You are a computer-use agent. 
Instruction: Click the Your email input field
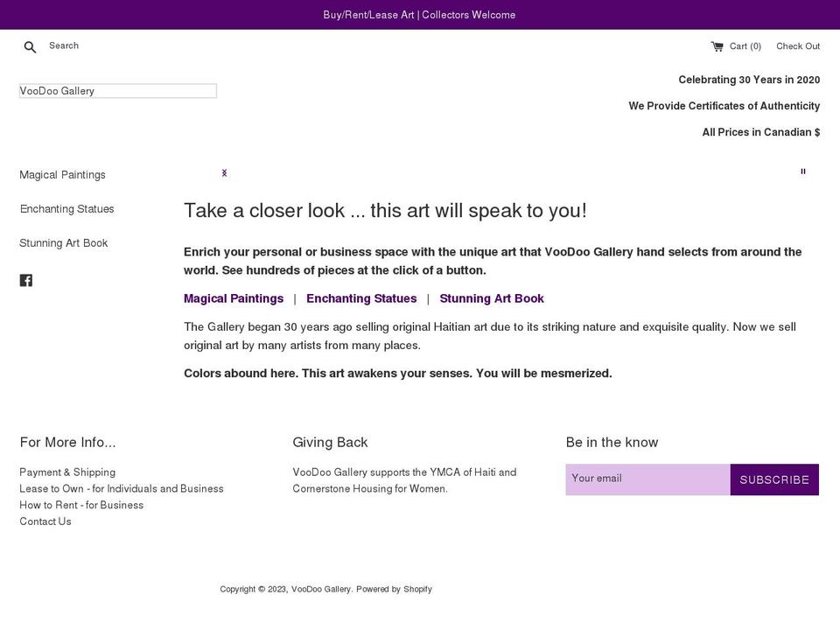point(647,479)
